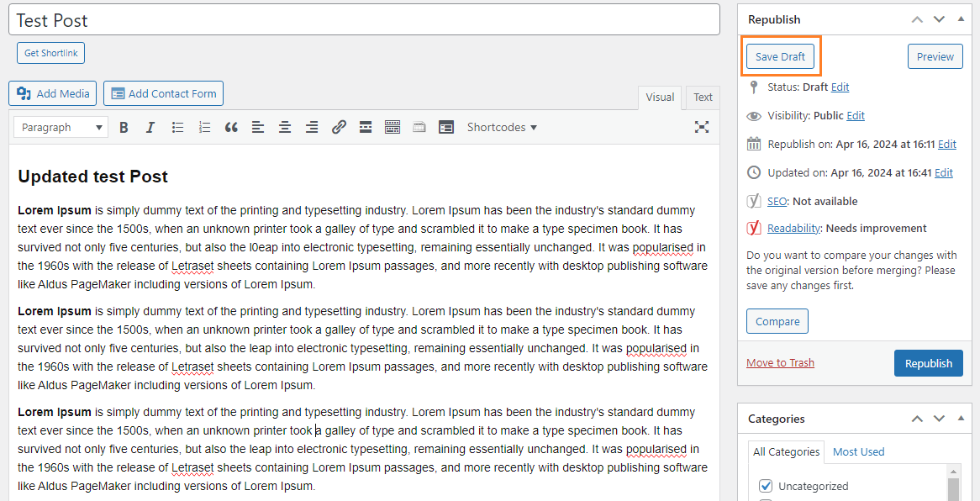Center align the paragraph
This screenshot has width=980, height=501.
coord(285,128)
